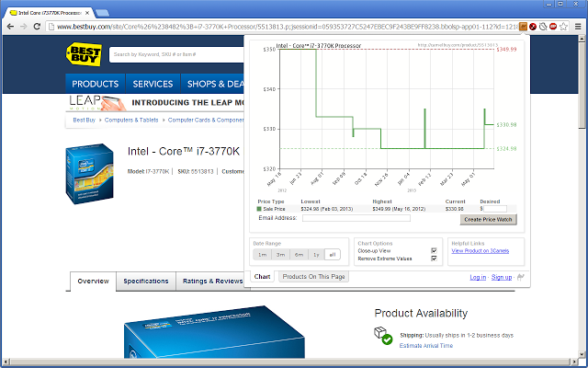This screenshot has height=368, width=588.
Task: Click the Estimate Arrival Time link
Action: click(x=426, y=346)
